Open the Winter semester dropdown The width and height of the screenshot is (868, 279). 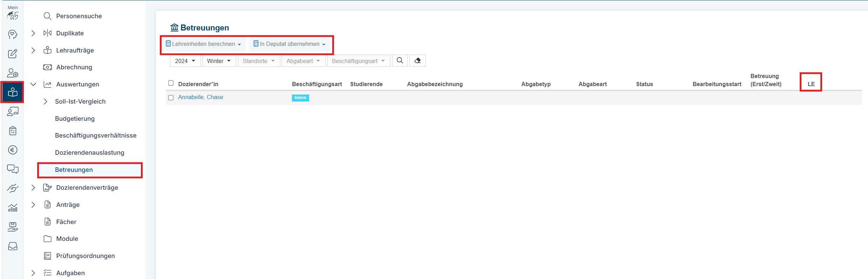(x=219, y=61)
